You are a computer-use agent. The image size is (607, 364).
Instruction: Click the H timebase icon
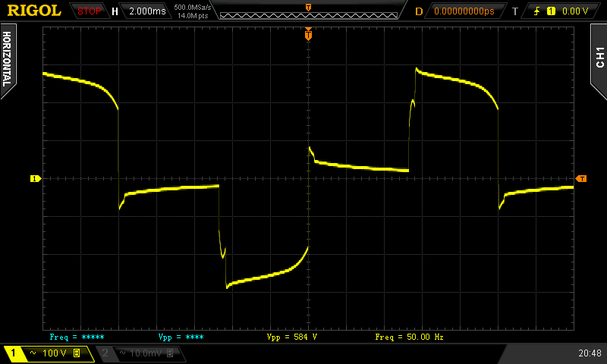click(115, 11)
